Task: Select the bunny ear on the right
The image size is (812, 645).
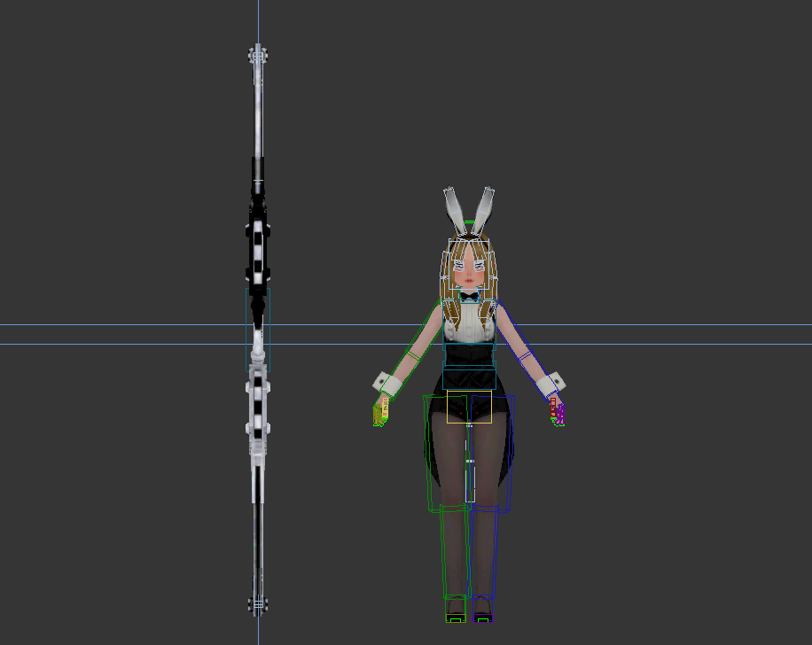Action: pos(484,210)
